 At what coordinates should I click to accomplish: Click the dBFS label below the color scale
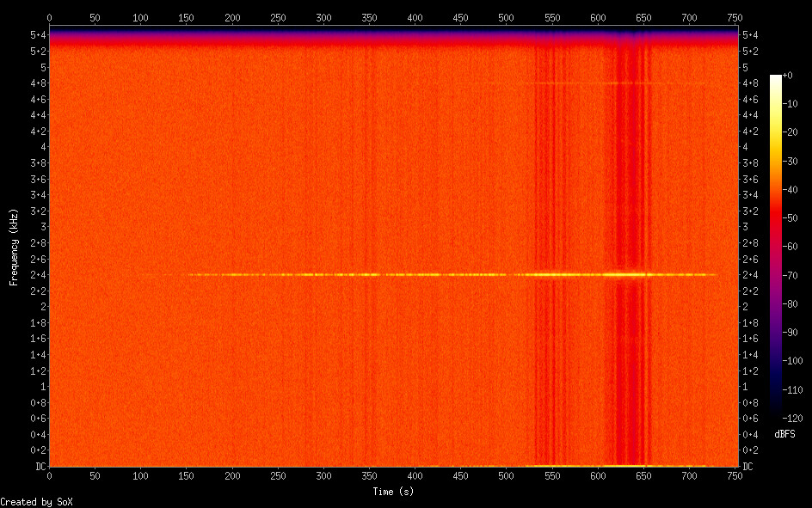tap(784, 431)
